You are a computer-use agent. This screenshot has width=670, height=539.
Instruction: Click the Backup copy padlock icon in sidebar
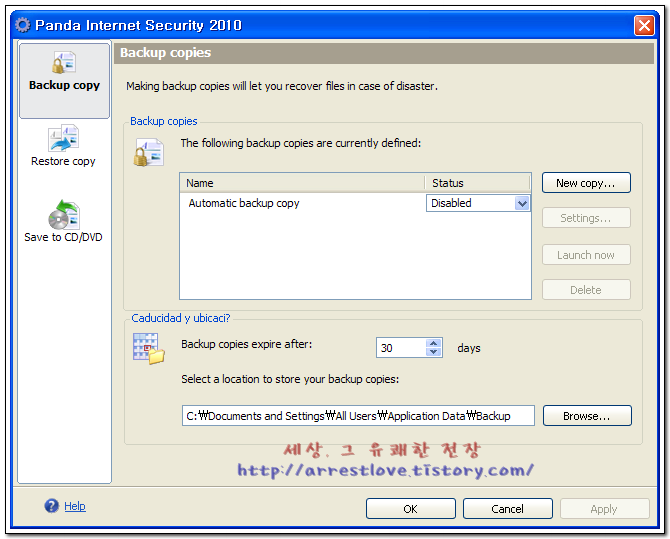coord(64,62)
